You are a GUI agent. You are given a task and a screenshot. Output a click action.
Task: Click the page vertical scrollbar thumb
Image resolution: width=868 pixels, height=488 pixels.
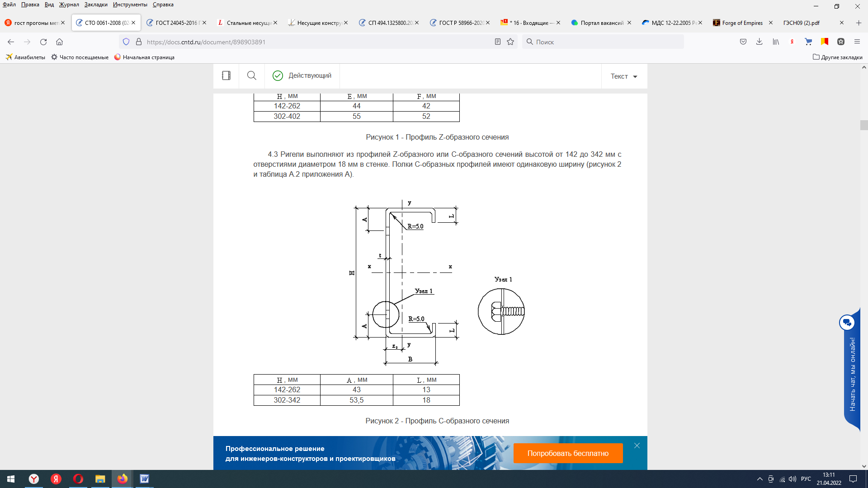(x=864, y=125)
